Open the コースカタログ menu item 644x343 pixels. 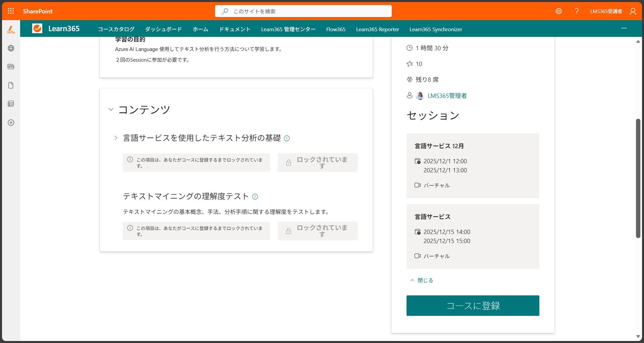tap(116, 29)
